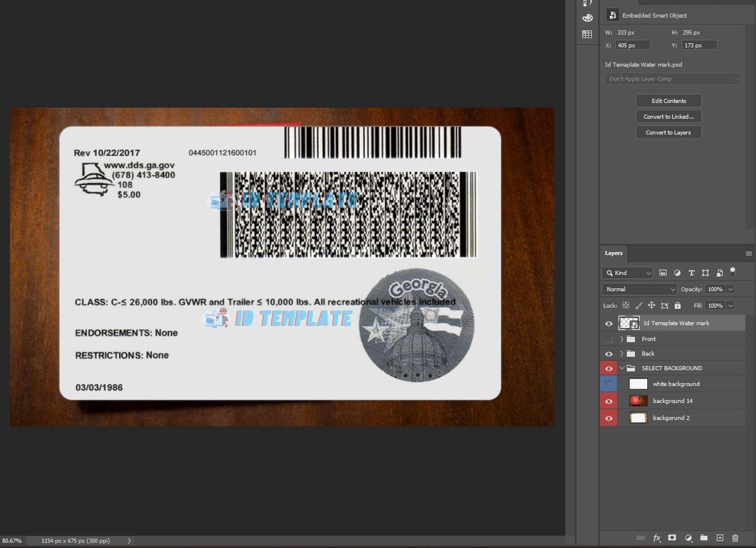Click the link layers icon
756x548 pixels.
(641, 537)
